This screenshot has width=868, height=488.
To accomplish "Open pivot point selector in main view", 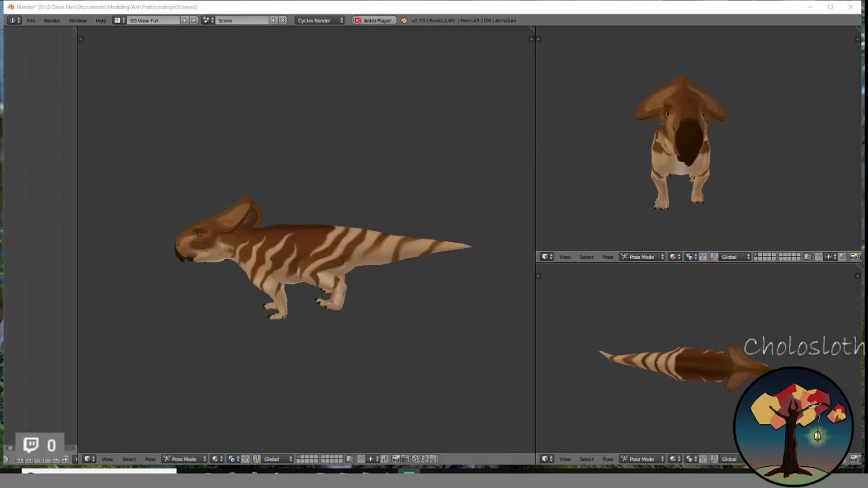I will coord(233,459).
